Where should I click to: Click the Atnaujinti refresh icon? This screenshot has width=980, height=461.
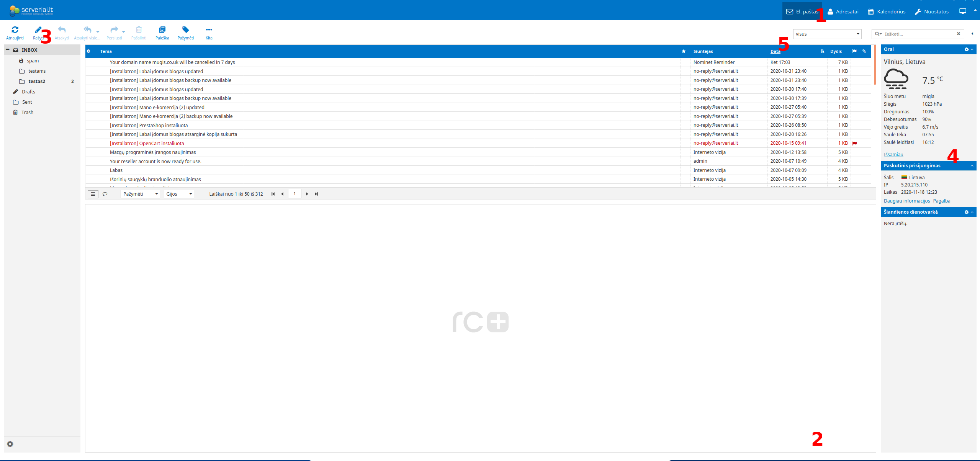coord(15,30)
